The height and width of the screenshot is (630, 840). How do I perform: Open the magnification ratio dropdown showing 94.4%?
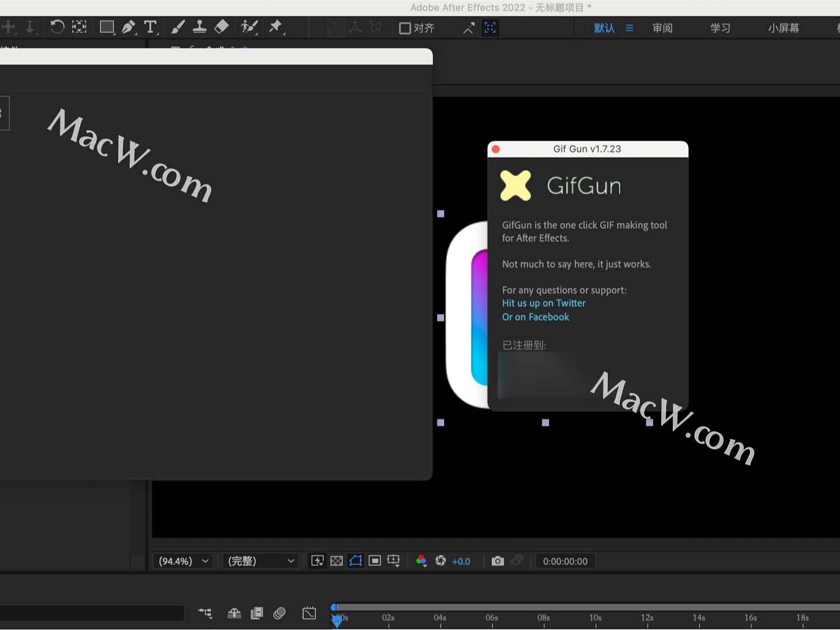(x=182, y=560)
